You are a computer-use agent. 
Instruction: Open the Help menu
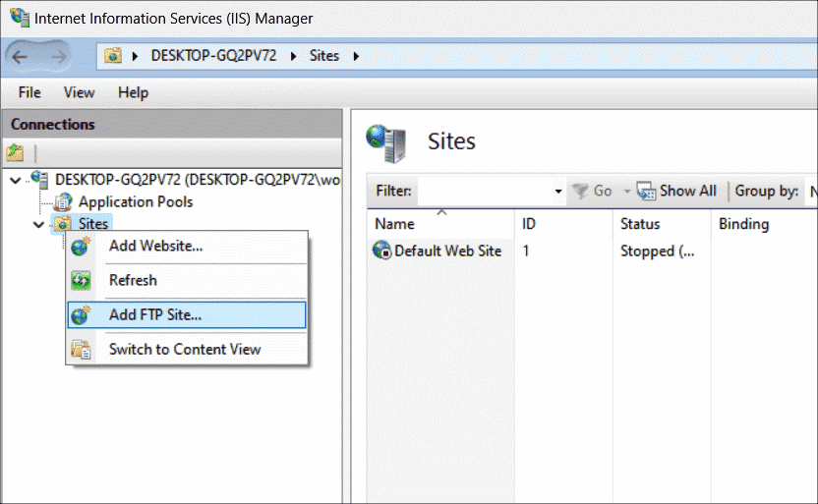tap(133, 92)
